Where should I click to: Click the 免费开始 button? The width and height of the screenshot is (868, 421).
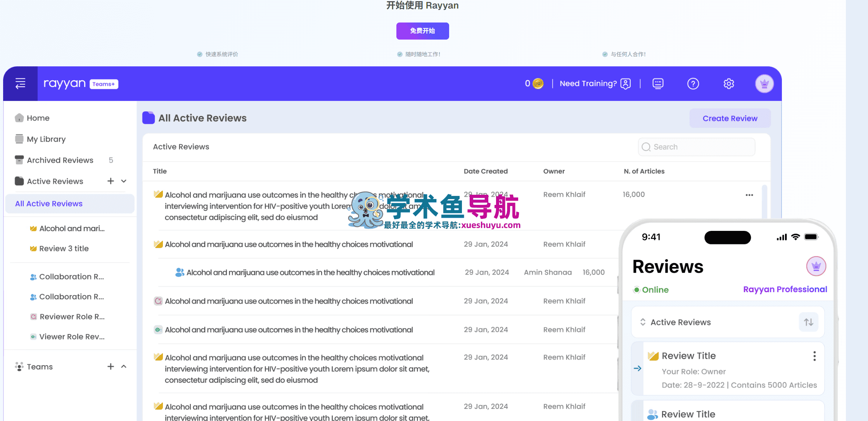pyautogui.click(x=422, y=31)
